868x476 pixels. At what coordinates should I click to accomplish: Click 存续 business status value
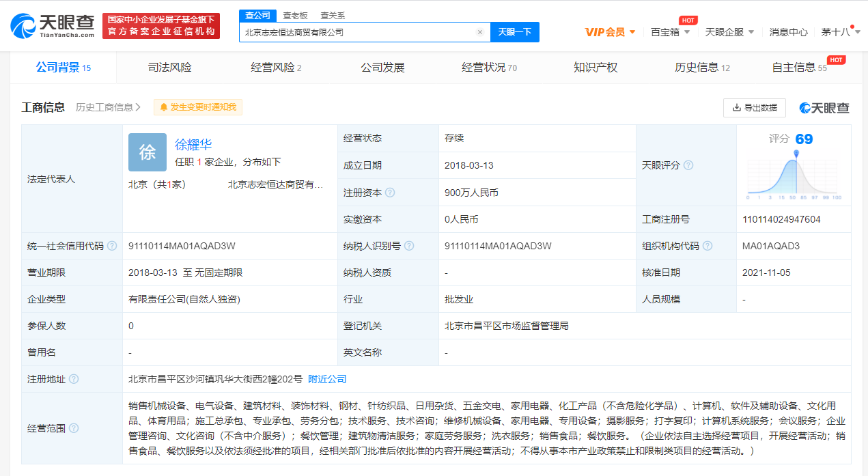pyautogui.click(x=454, y=138)
